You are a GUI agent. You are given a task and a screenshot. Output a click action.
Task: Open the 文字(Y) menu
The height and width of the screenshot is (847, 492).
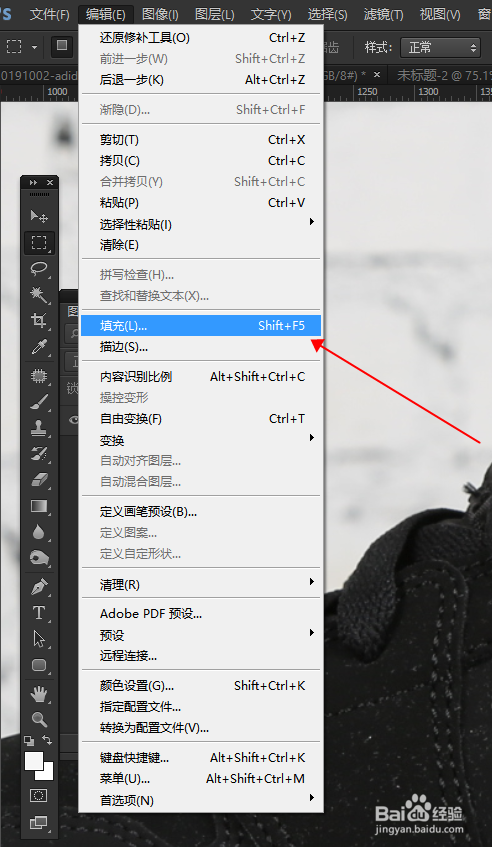point(271,15)
